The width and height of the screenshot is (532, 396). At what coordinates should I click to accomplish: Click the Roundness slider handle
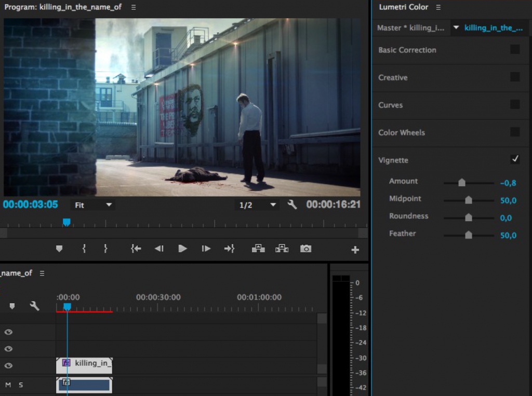coord(468,217)
